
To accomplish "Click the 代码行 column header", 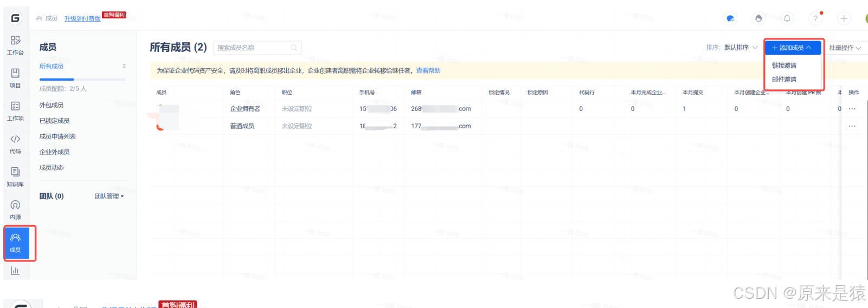I will 587,93.
